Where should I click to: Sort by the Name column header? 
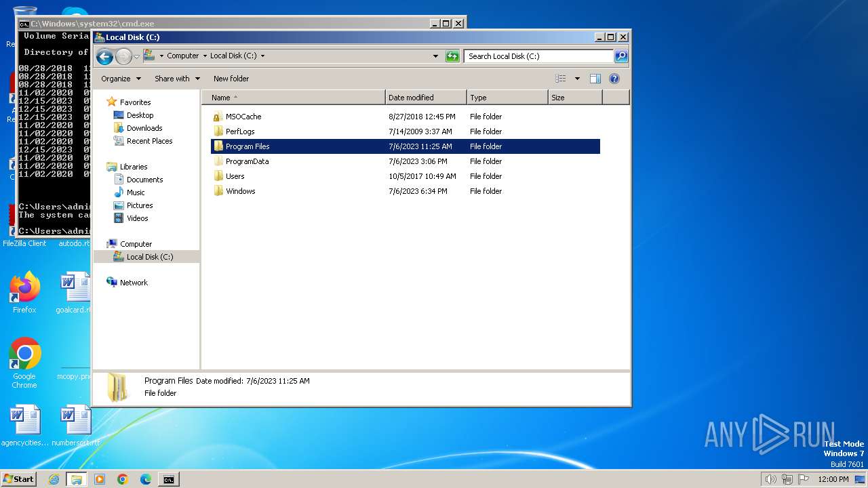pos(294,98)
